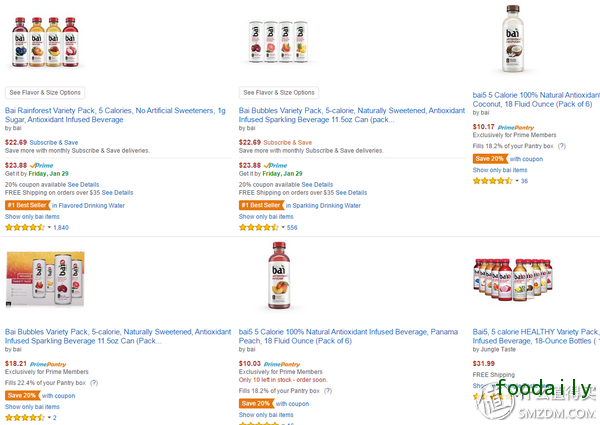The image size is (600, 425).
Task: Click the help icon beside Coconut's Pantry box fill
Action: click(x=561, y=146)
